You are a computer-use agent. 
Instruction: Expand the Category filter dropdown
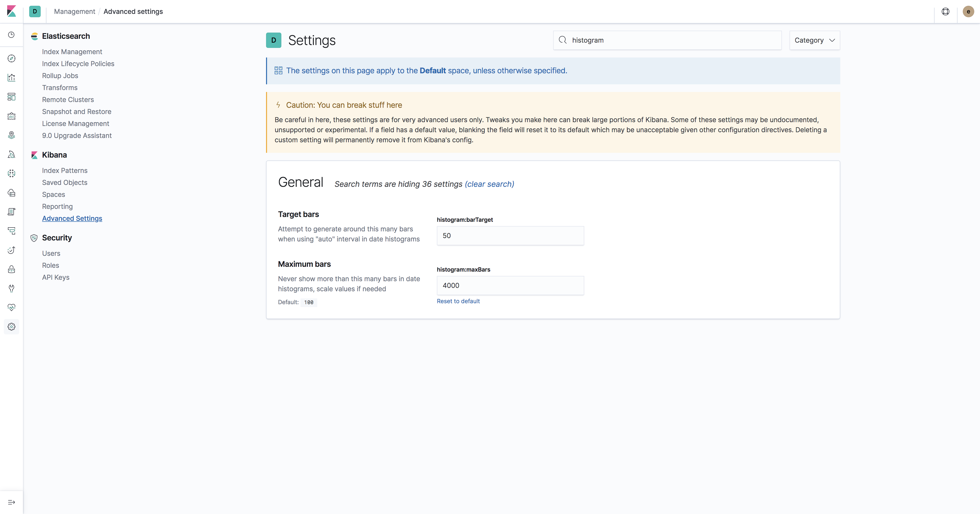(814, 40)
